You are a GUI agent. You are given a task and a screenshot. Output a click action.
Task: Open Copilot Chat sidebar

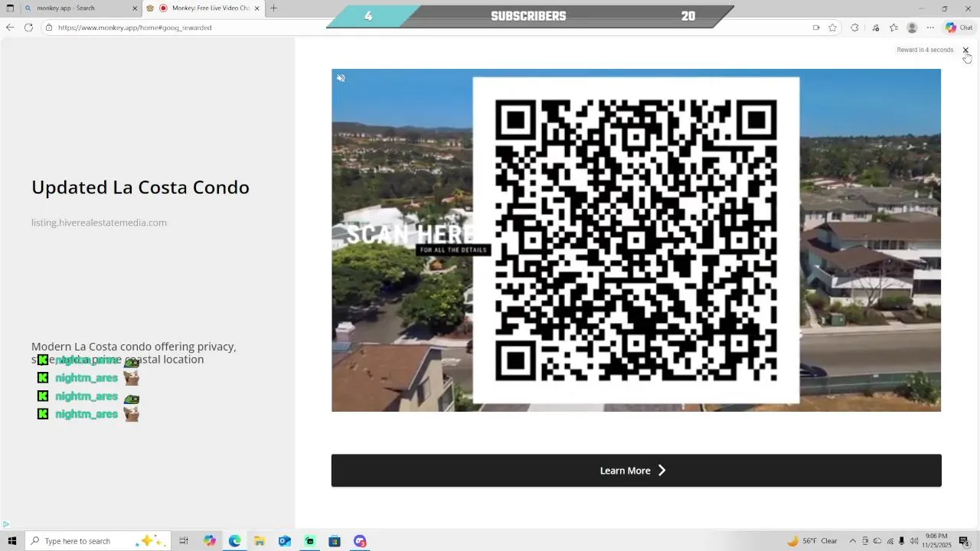[959, 28]
